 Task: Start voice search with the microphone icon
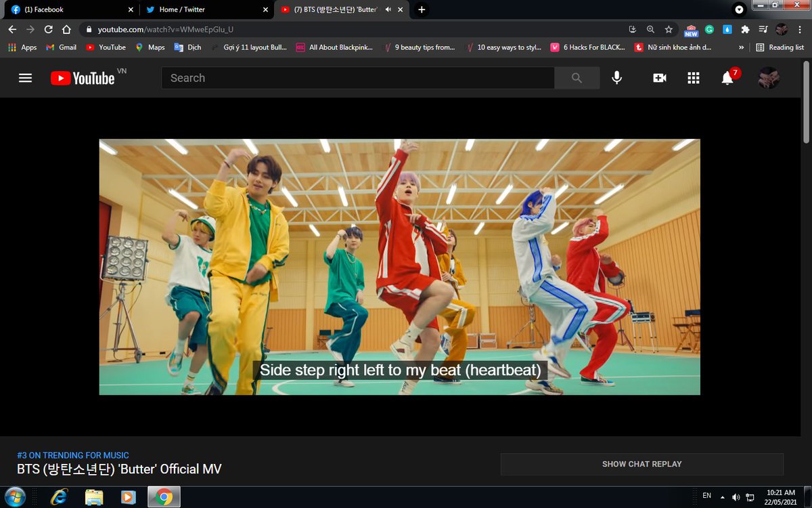[616, 78]
